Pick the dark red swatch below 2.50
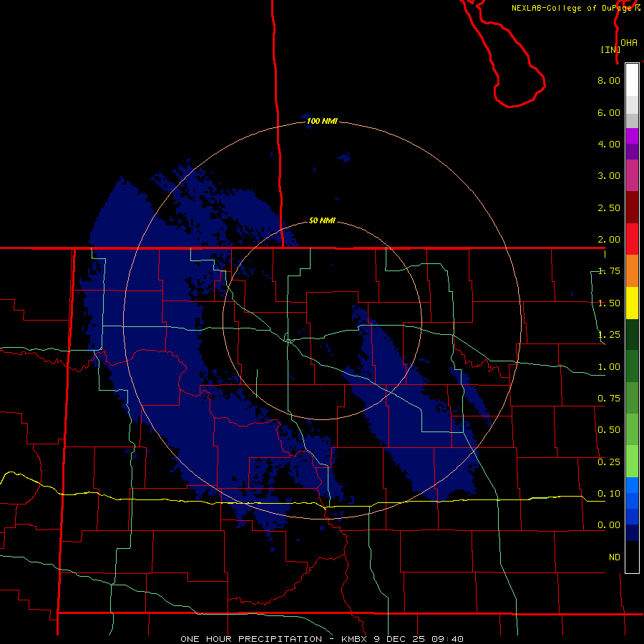 (x=632, y=208)
